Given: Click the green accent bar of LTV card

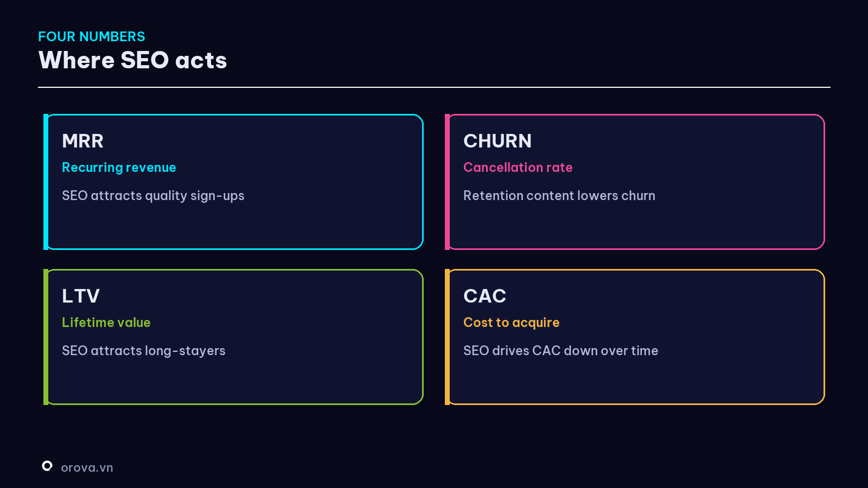Looking at the screenshot, I should coord(46,337).
